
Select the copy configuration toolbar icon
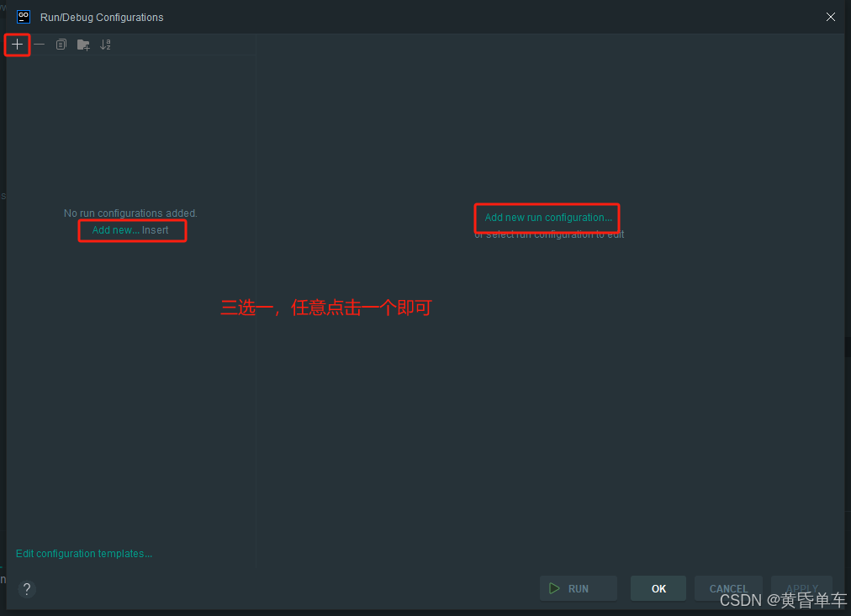tap(60, 44)
